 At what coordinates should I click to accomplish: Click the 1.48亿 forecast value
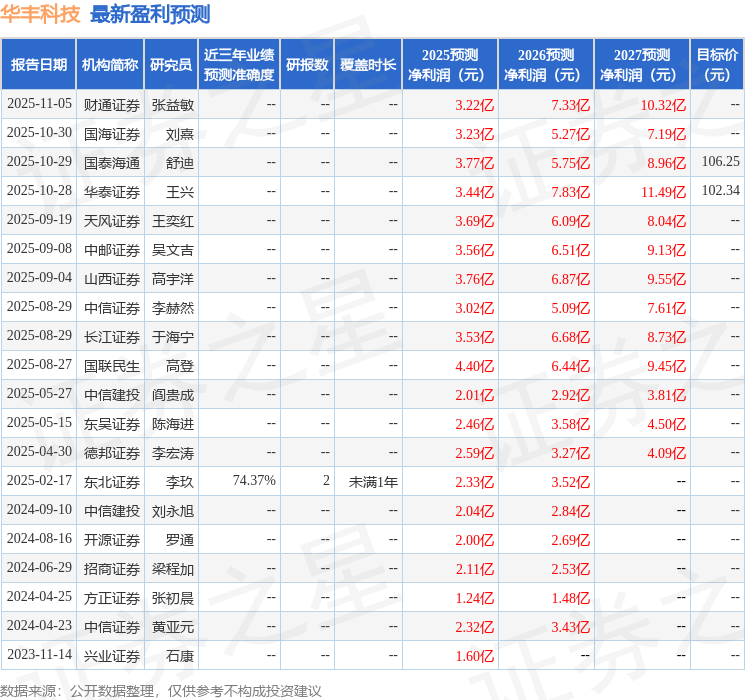click(571, 598)
